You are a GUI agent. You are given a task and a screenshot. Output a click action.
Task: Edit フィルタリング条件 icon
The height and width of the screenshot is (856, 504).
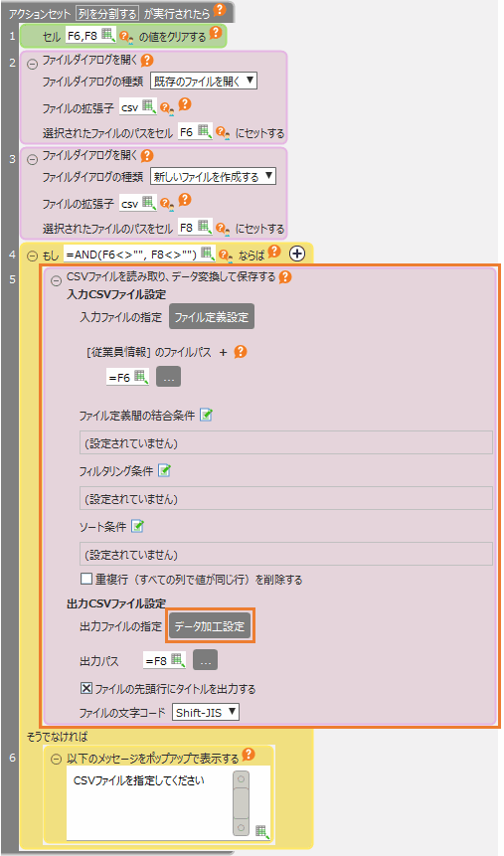(164, 470)
